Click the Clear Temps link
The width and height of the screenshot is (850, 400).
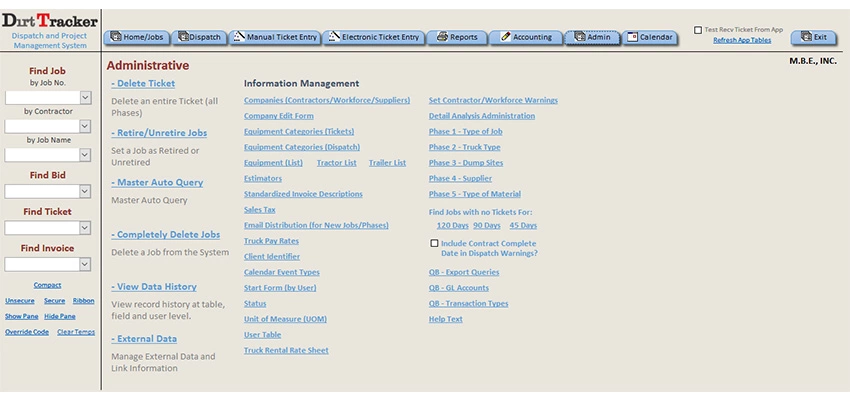coord(76,332)
